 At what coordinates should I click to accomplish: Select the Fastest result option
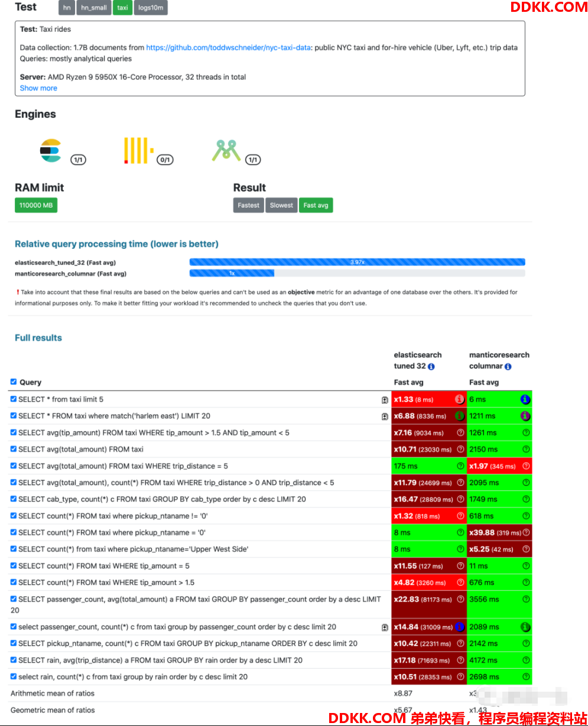(248, 205)
